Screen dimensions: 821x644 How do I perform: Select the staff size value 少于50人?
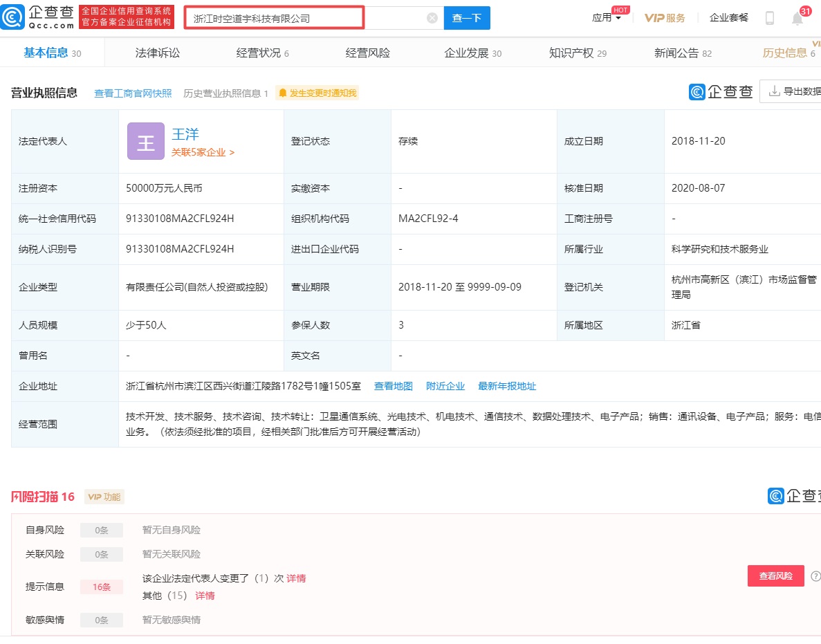click(146, 325)
